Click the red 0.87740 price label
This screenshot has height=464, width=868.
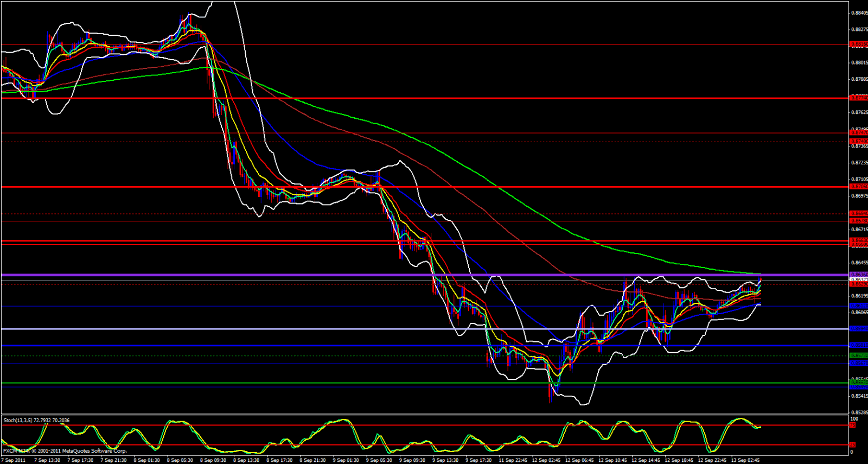coord(858,98)
